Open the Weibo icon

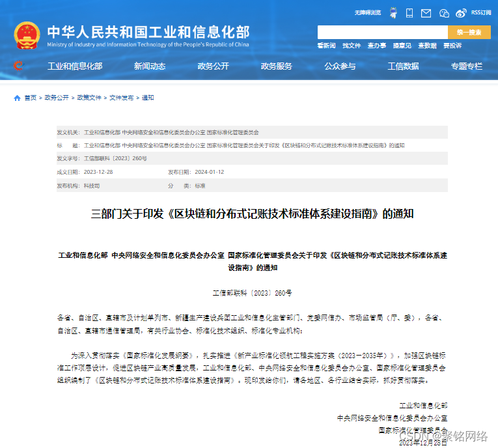pyautogui.click(x=461, y=13)
